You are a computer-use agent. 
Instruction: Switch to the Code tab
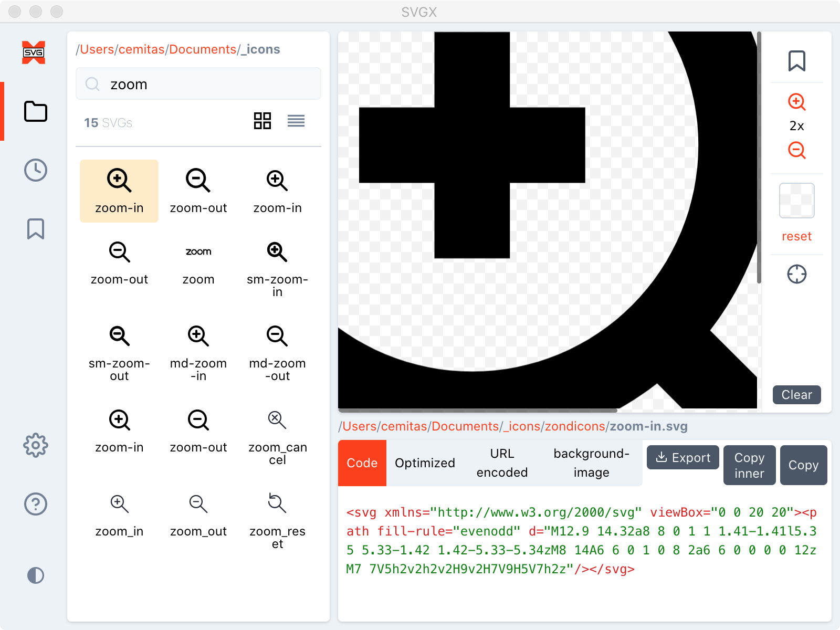[362, 463]
